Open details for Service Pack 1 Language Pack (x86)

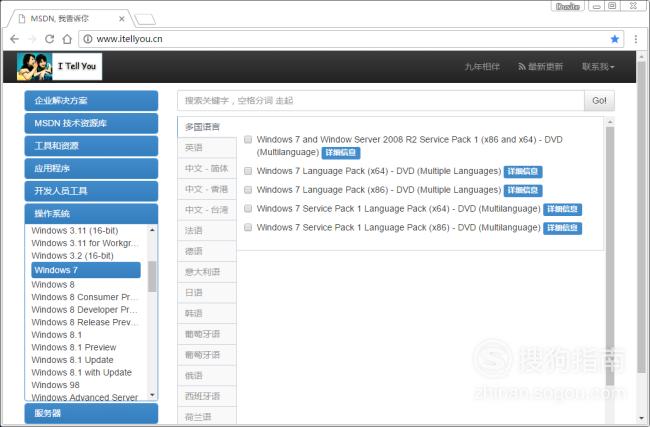point(562,228)
